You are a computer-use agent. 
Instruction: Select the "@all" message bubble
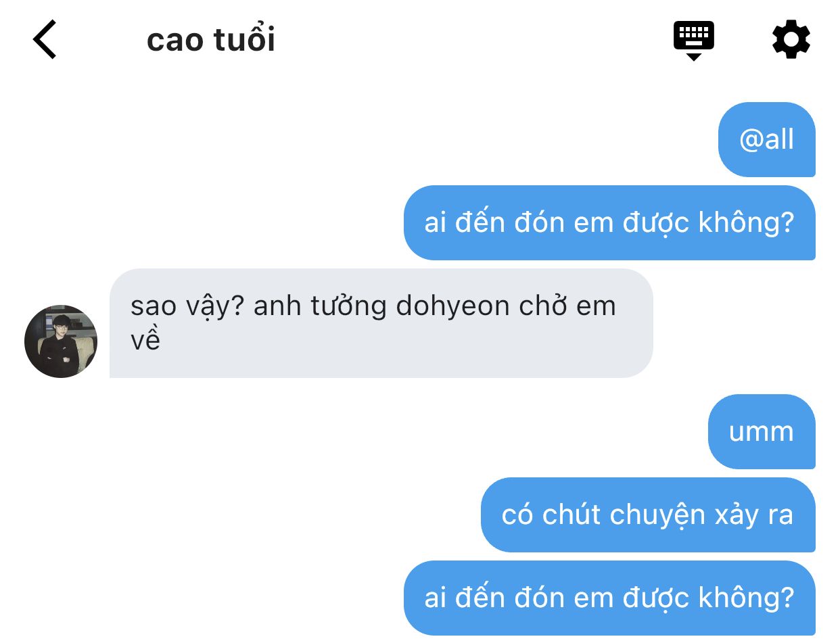tap(766, 139)
